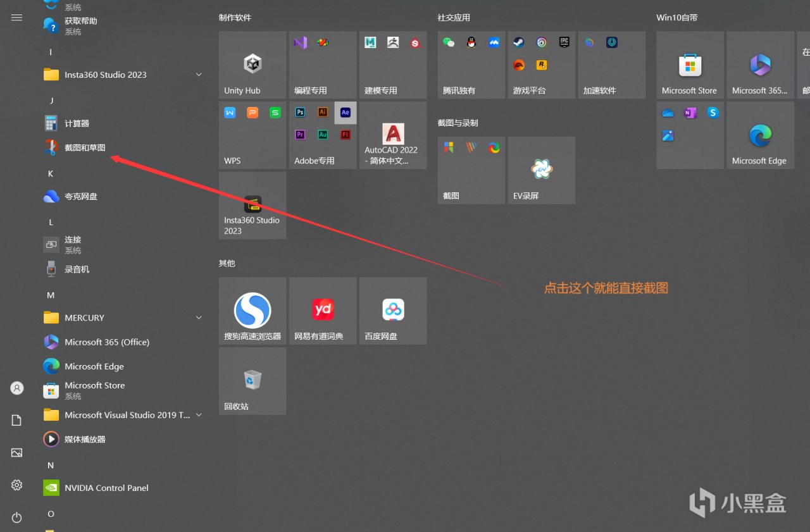Open Microsoft Edge in the app list

[123, 366]
